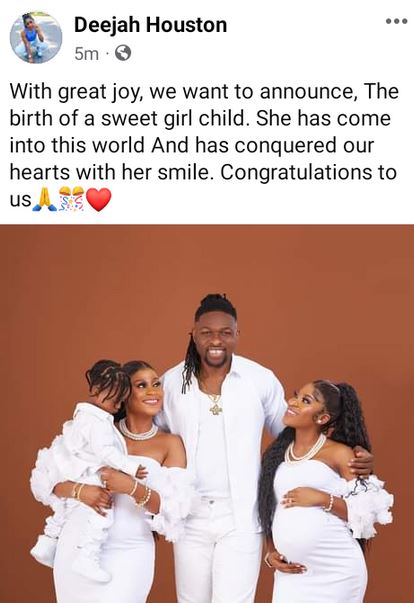Click the right woman's pearl necklace
This screenshot has width=414, height=603.
pyautogui.click(x=306, y=450)
